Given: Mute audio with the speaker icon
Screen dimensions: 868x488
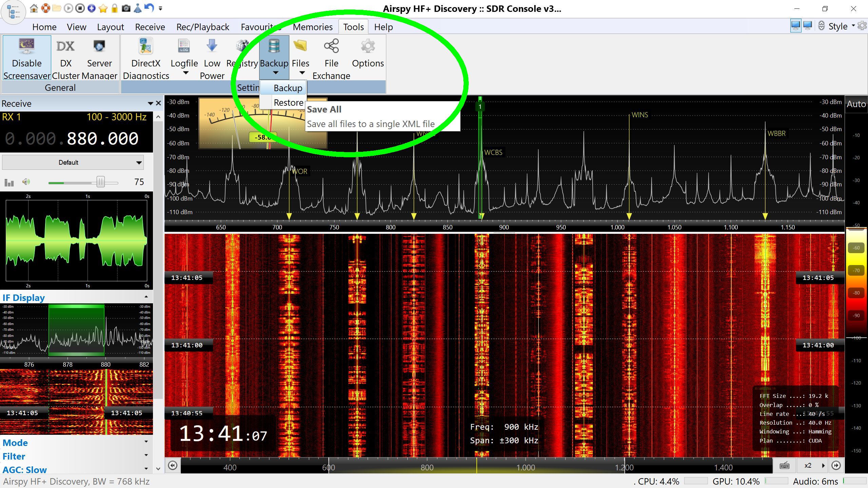Looking at the screenshot, I should tap(26, 182).
